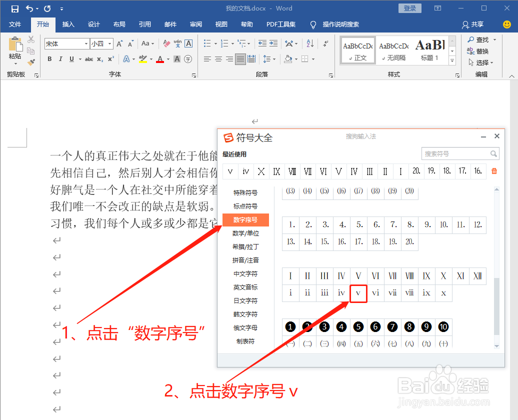The height and width of the screenshot is (420, 518).
Task: Open the font size 小四 dropdown
Action: tap(109, 43)
